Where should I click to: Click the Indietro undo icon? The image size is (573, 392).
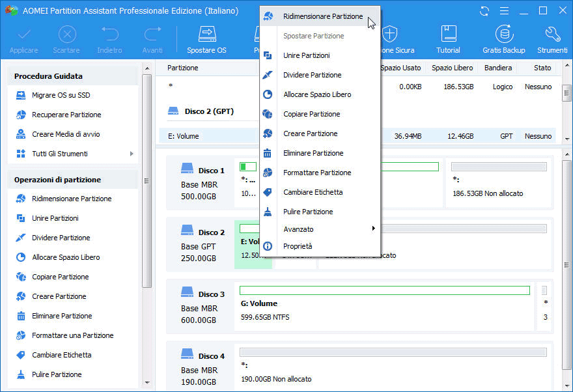click(x=109, y=40)
